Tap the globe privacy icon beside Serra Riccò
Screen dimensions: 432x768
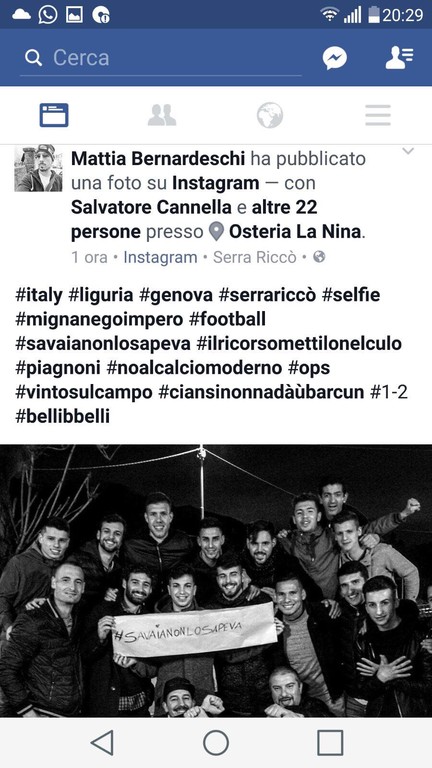point(319,257)
